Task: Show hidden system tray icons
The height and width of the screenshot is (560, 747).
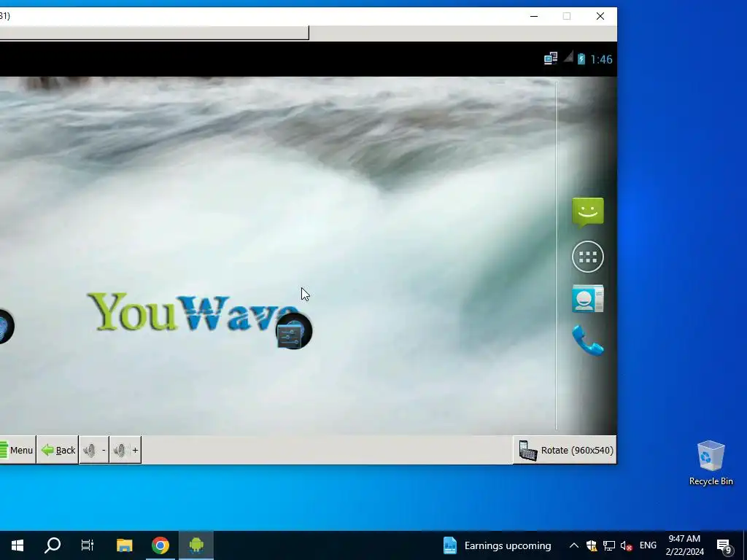Action: (573, 545)
